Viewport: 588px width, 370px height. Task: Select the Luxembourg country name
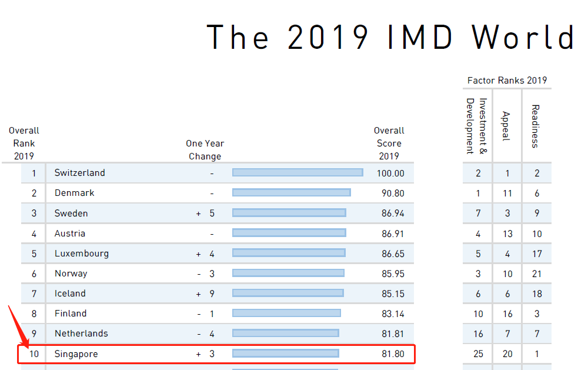pyautogui.click(x=81, y=254)
